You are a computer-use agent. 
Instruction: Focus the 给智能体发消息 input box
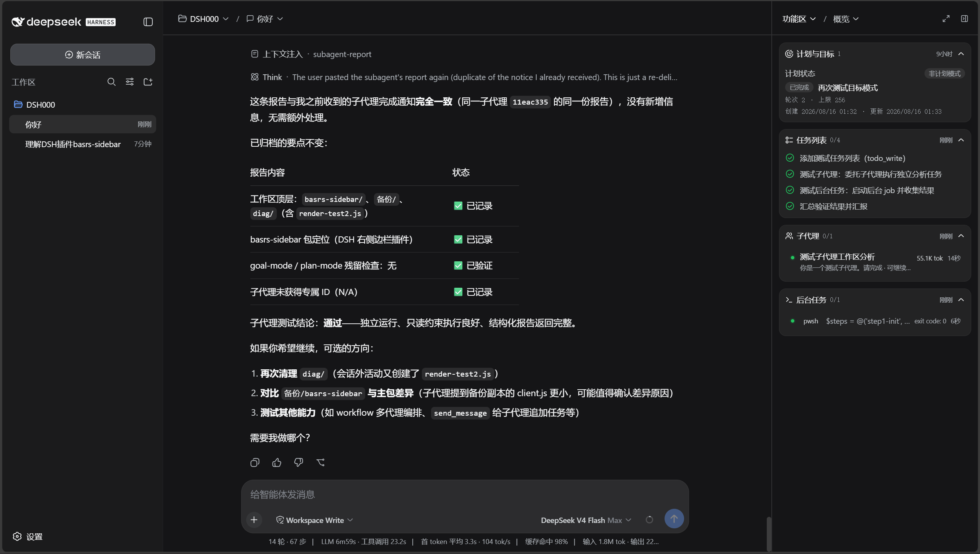point(465,495)
